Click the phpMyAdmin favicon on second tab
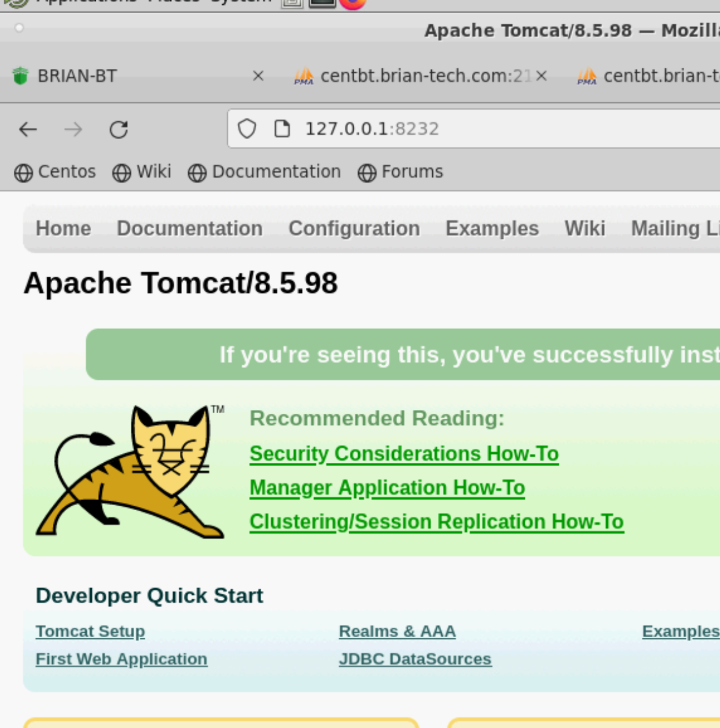 (x=304, y=76)
